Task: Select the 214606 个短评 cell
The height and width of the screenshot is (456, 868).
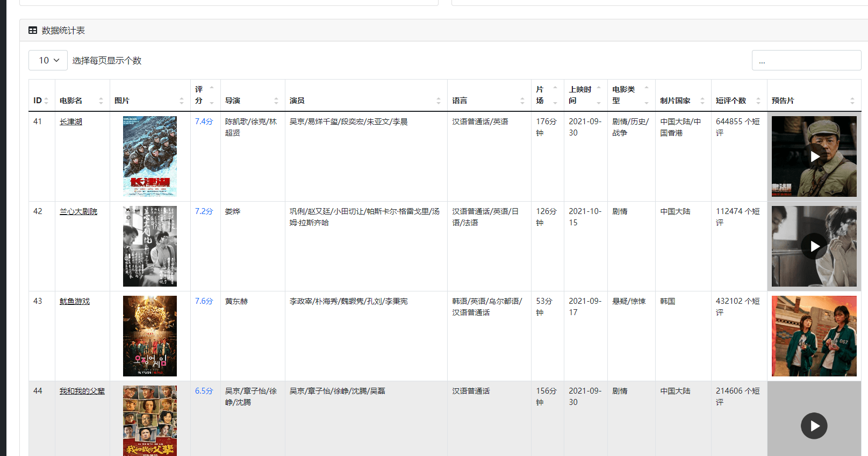Action: pyautogui.click(x=739, y=418)
